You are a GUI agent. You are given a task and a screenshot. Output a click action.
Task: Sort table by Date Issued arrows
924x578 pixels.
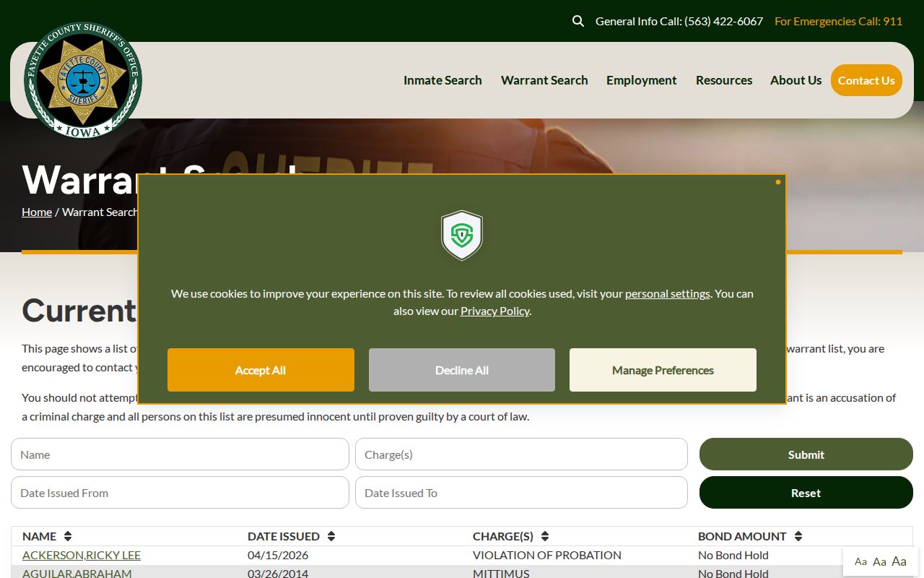(x=331, y=536)
